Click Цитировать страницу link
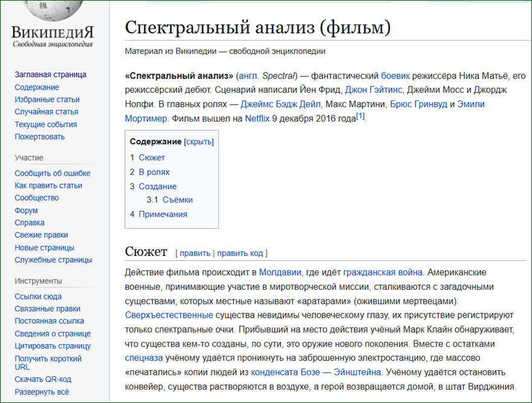Viewport: 532px width, 403px height. (x=53, y=346)
